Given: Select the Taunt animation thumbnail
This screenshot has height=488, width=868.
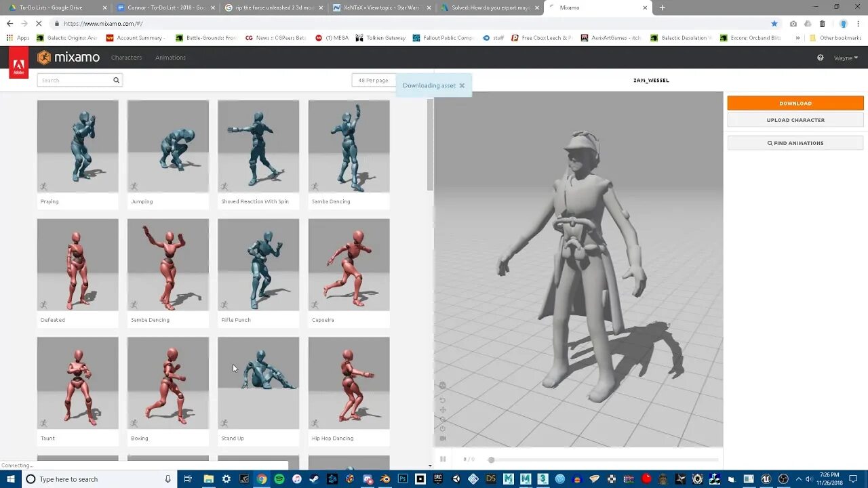Looking at the screenshot, I should (x=77, y=383).
